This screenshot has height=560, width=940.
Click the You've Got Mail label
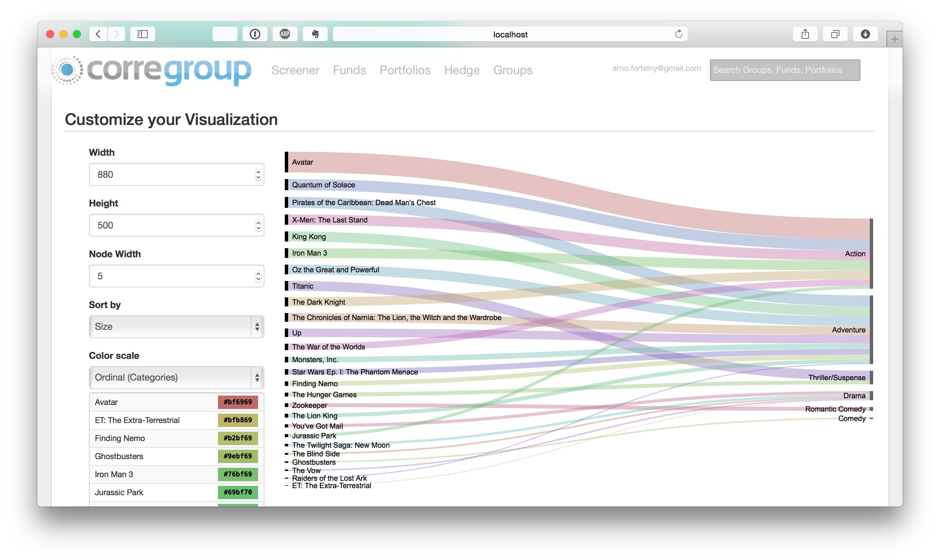coord(318,426)
